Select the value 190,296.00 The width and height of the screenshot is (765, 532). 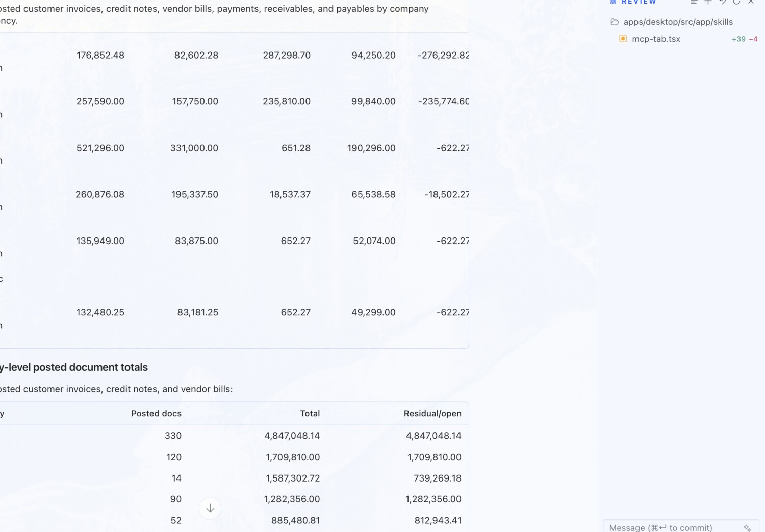(x=371, y=148)
